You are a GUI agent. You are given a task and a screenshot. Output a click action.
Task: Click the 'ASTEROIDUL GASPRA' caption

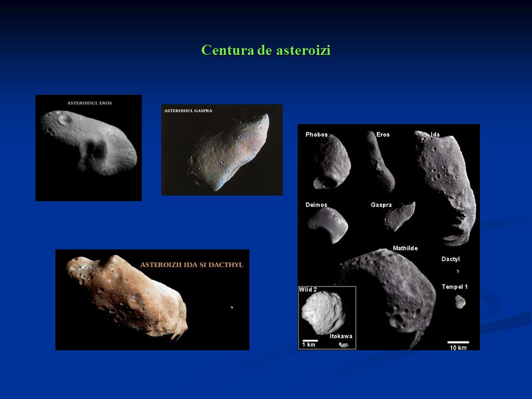(x=188, y=111)
